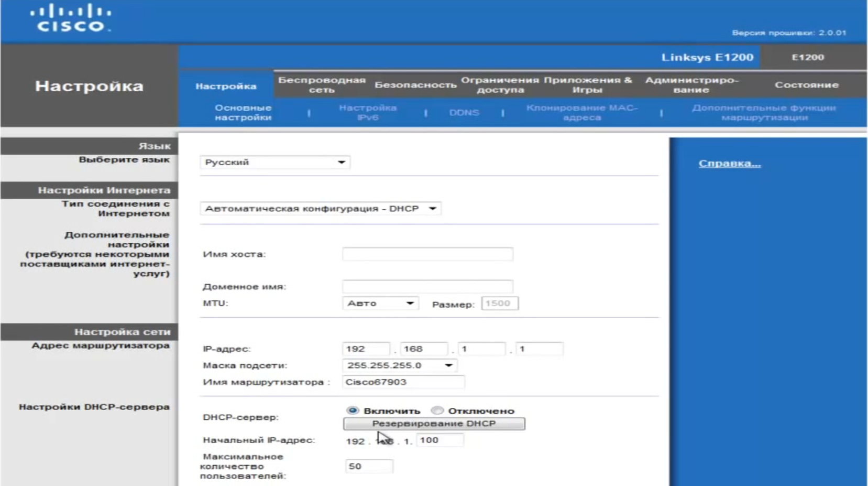
Task: Open Клонирование MAC-адреса subtab
Action: (581, 112)
